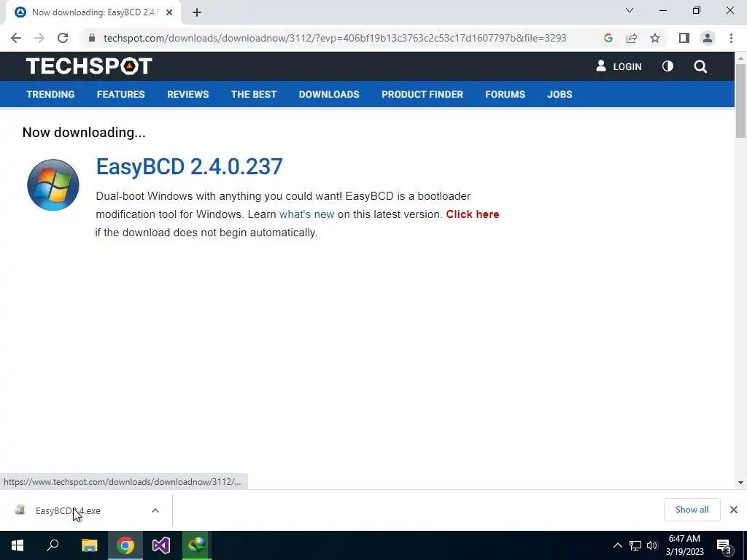Select the Now downloading EasyBCD tab
Viewport: 747px width, 560px height.
(x=93, y=13)
